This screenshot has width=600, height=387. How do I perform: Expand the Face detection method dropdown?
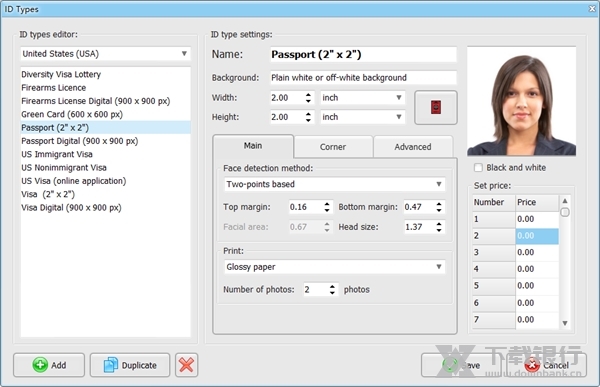334,184
